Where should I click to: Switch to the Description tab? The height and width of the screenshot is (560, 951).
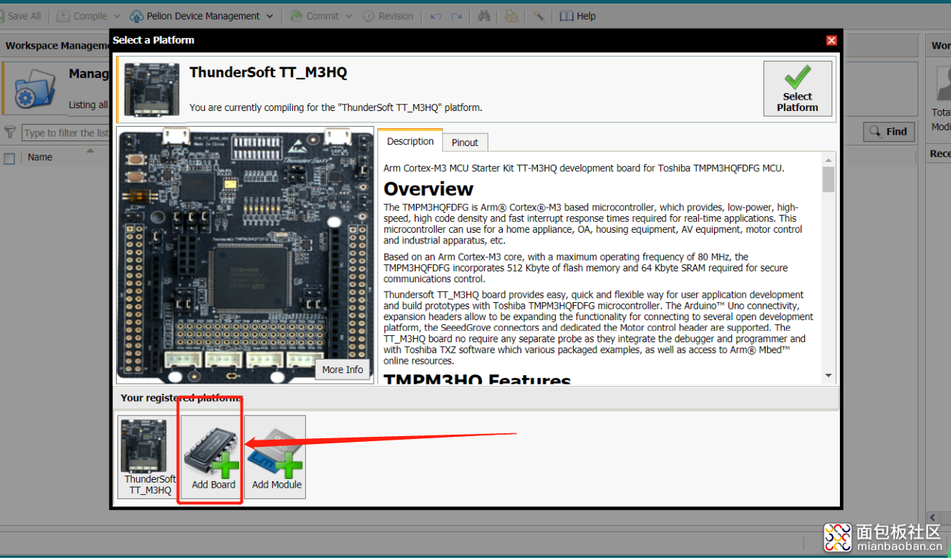point(410,141)
